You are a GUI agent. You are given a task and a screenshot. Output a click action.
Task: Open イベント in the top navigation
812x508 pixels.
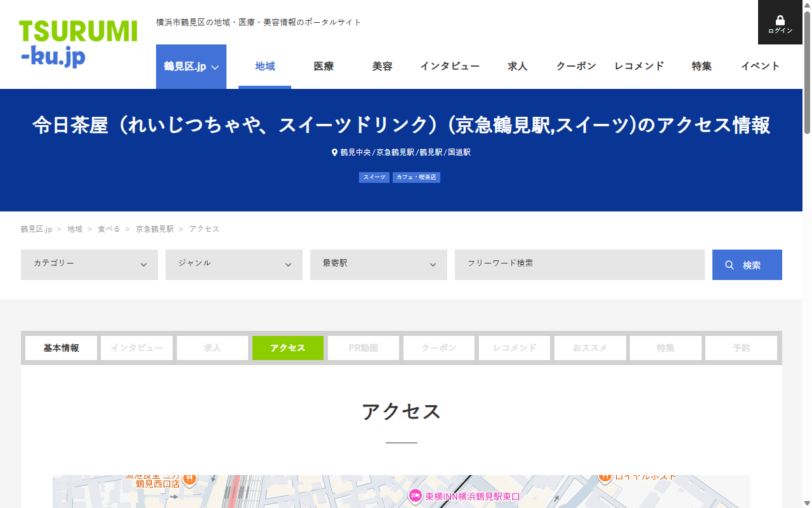(x=760, y=66)
